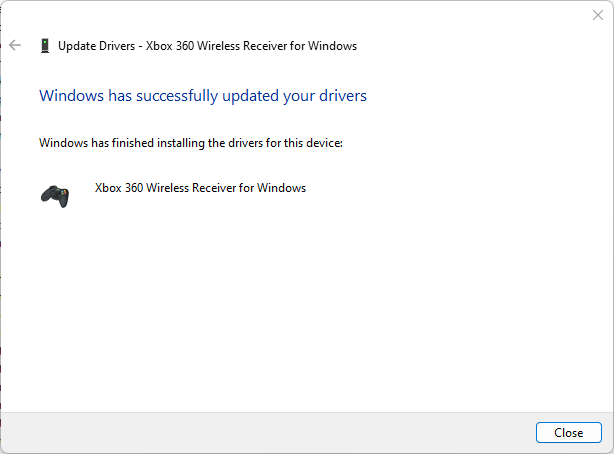Click the blank title bar area left of X
Screen dimensions: 614x454
click(x=300, y=14)
